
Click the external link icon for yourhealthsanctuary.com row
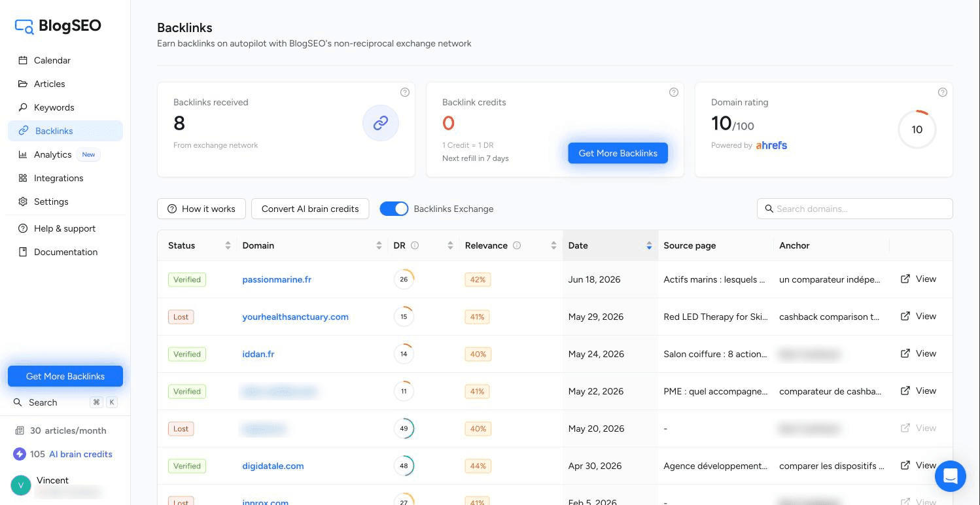tap(905, 317)
